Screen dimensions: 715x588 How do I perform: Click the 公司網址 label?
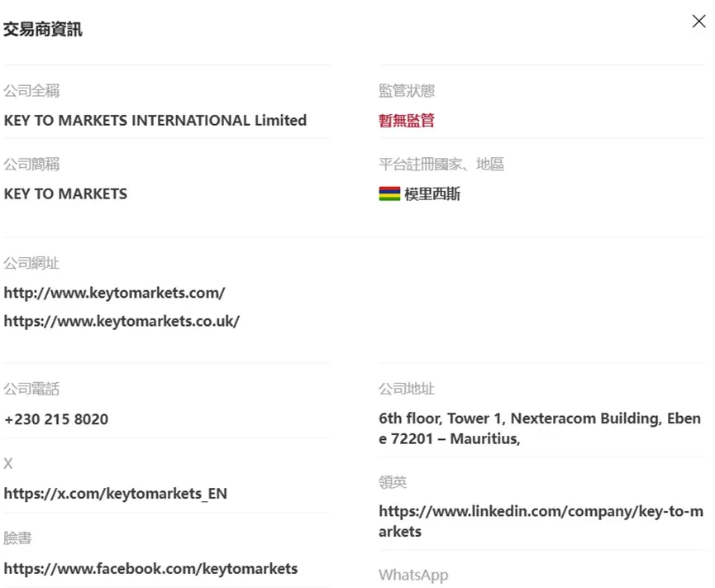click(x=31, y=263)
